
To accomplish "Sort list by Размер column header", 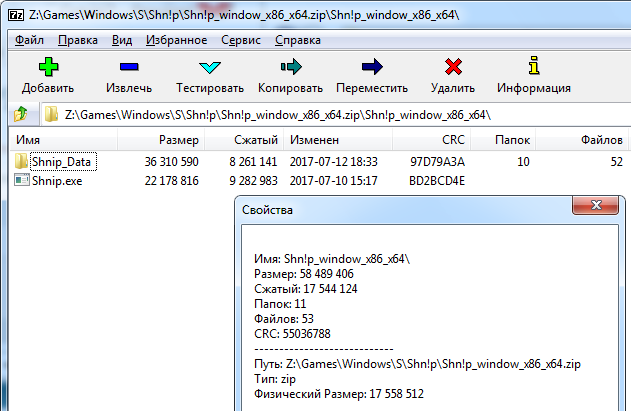I will [179, 140].
